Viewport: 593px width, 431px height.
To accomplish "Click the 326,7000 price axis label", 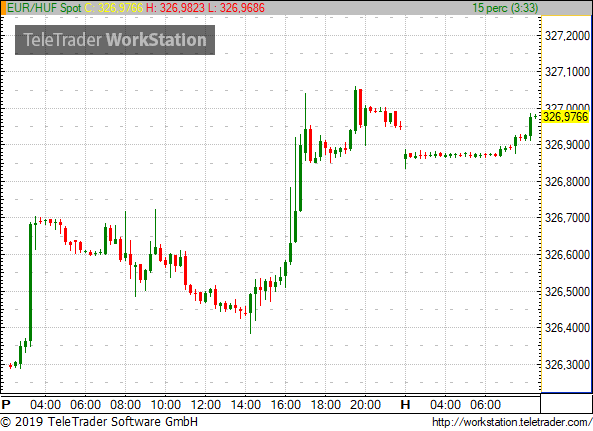I will click(567, 218).
